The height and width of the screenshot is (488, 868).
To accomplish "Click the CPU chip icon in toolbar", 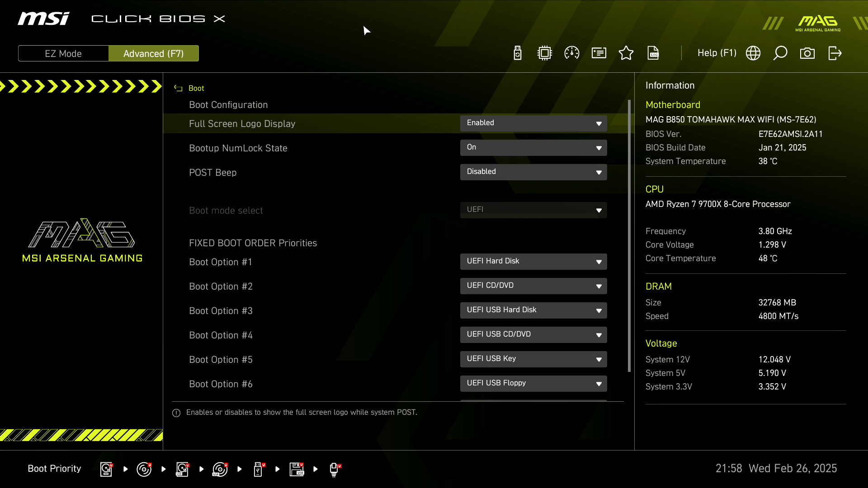I will (545, 53).
